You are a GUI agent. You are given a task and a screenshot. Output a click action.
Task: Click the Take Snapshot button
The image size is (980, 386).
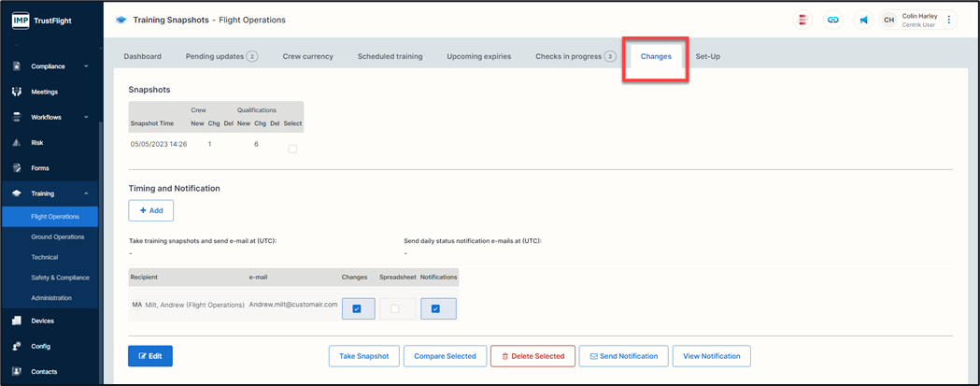tap(363, 356)
